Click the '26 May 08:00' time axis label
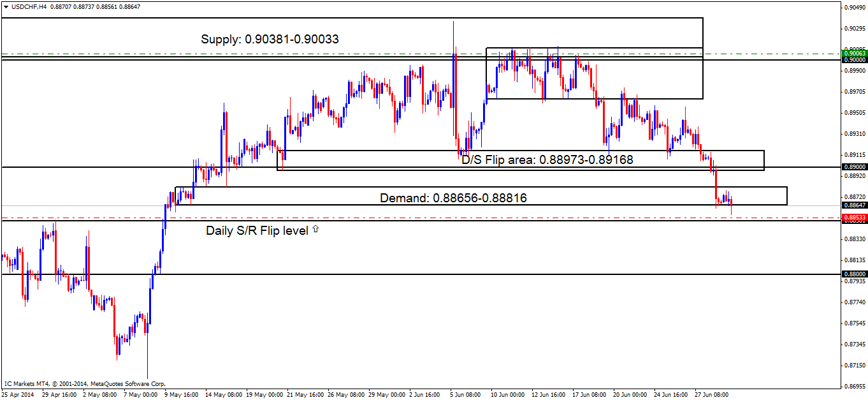The height and width of the screenshot is (400, 868). (x=345, y=395)
